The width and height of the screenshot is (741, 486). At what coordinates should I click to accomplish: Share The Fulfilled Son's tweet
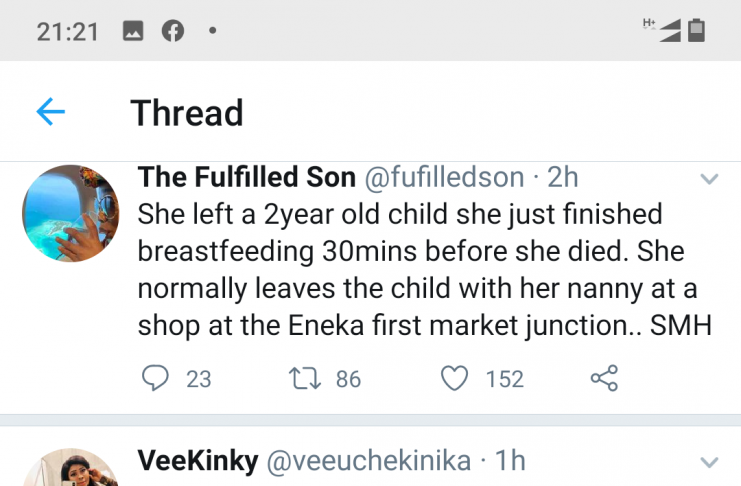point(604,378)
